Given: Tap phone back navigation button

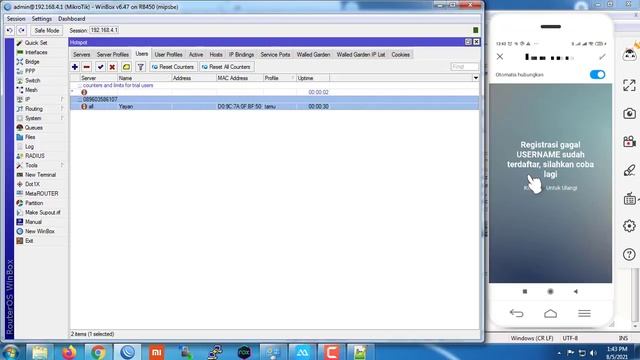Looking at the screenshot, I should [x=516, y=313].
